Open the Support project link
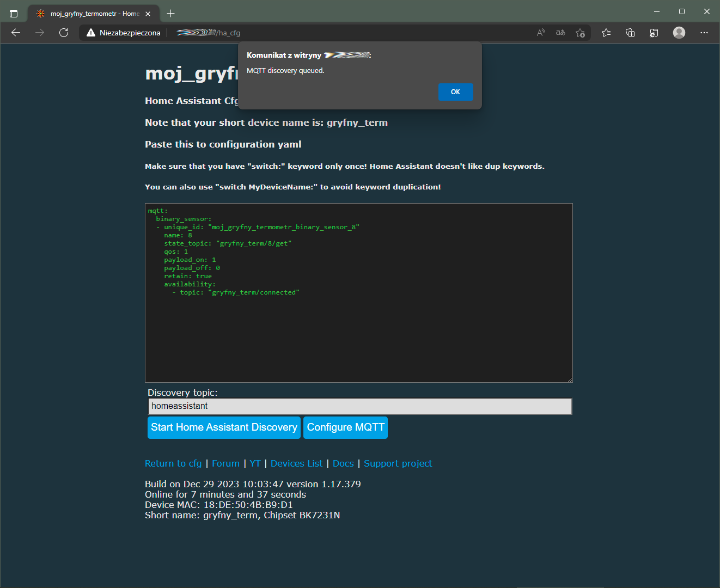720x588 pixels. (398, 463)
